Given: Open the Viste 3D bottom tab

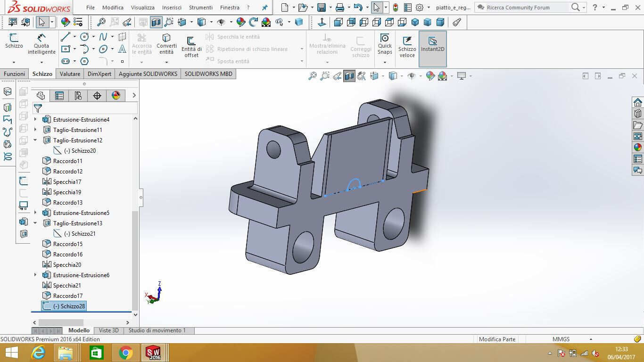Looking at the screenshot, I should coord(109,330).
